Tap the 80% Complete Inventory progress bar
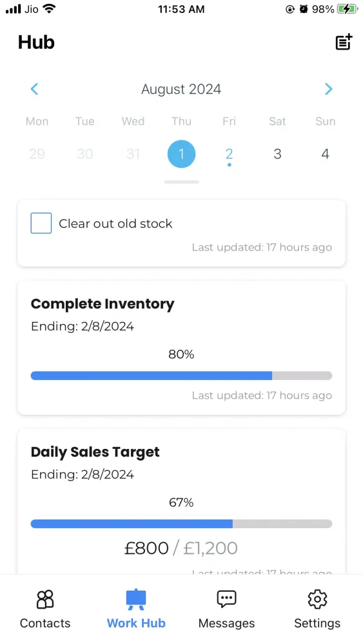This screenshot has width=363, height=644. tap(181, 375)
